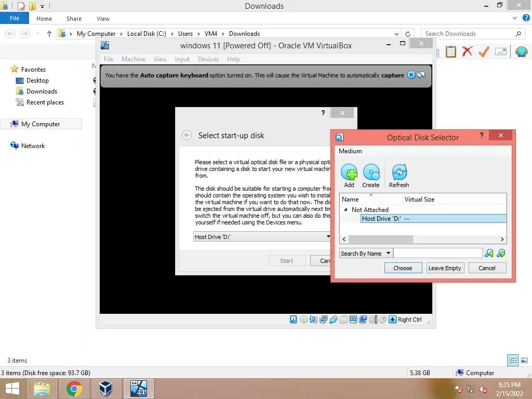Image resolution: width=532 pixels, height=399 pixels.
Task: Open the Optical Disk Selector help icon
Action: coord(482,136)
